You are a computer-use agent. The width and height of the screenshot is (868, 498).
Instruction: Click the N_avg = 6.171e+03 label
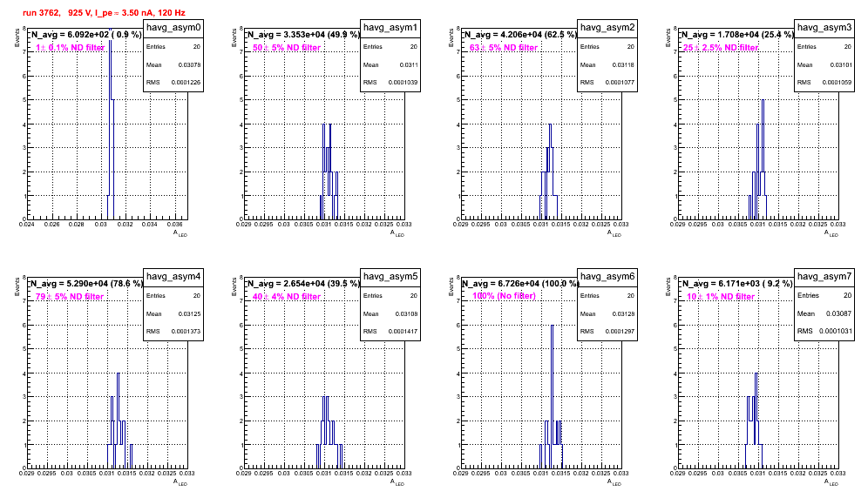tap(737, 283)
